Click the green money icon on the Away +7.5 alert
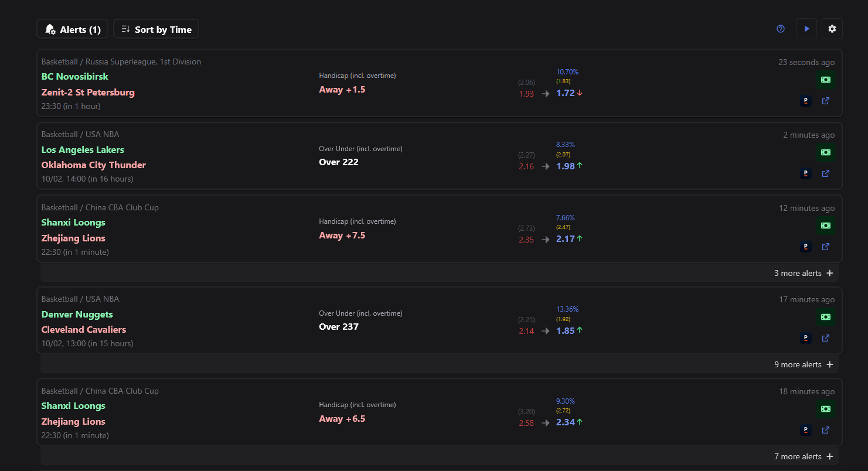 (826, 226)
